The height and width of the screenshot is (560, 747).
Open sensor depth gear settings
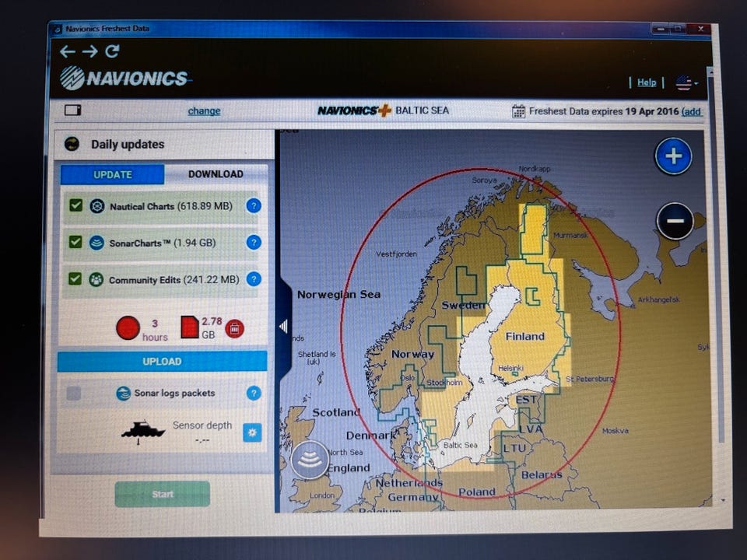252,432
